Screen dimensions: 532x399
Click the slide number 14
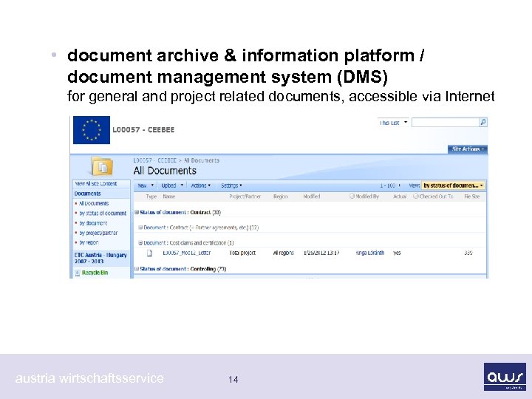(233, 380)
